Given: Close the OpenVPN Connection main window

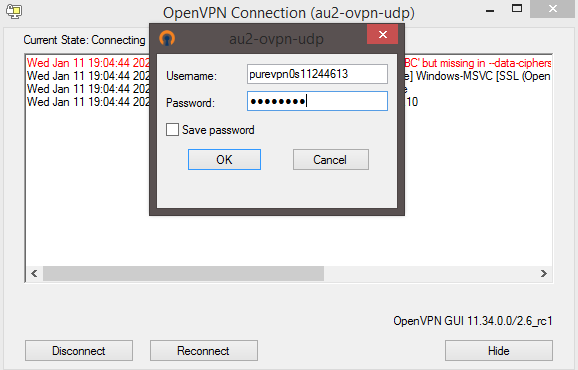Looking at the screenshot, I should pyautogui.click(x=552, y=9).
